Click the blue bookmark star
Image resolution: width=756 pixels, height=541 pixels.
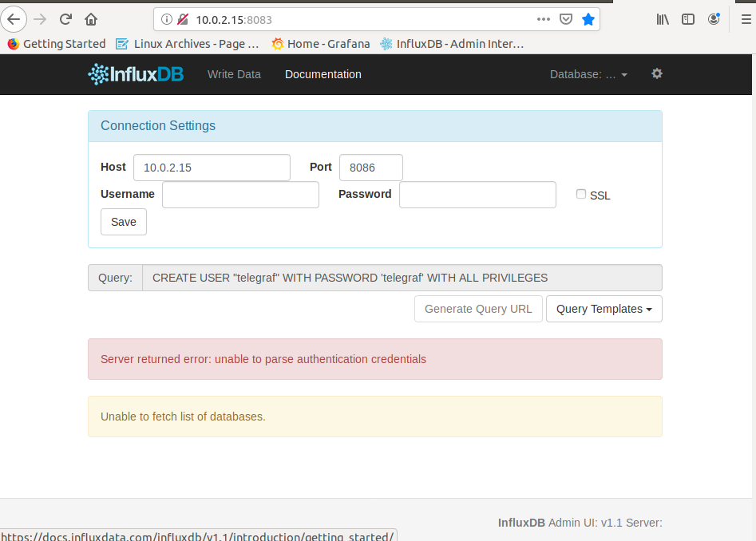[588, 19]
